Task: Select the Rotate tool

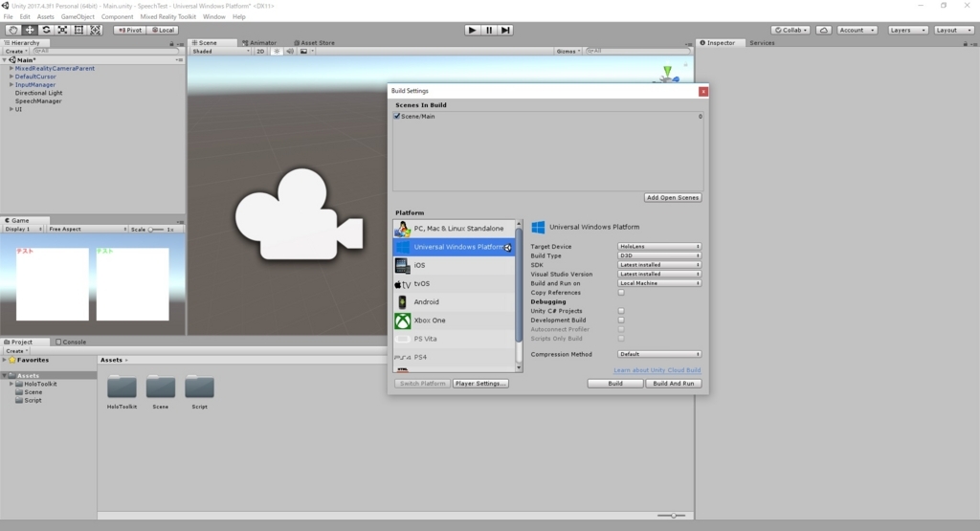Action: pos(46,30)
